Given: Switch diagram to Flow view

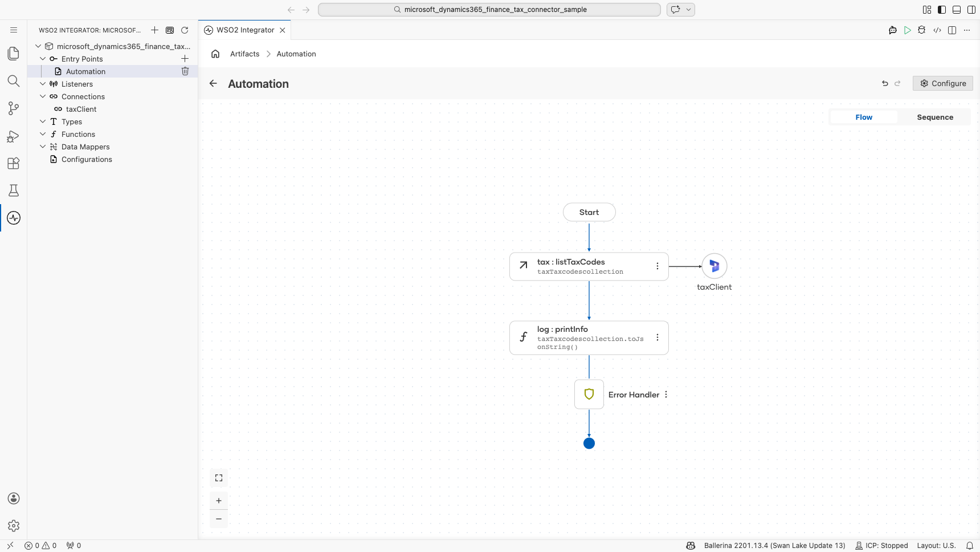Looking at the screenshot, I should (864, 117).
